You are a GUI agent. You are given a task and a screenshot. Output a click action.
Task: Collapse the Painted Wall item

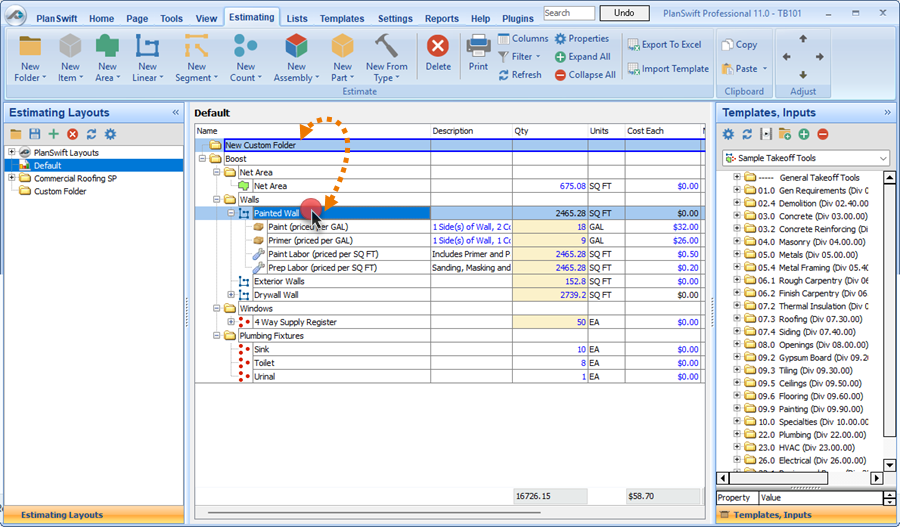(x=231, y=213)
